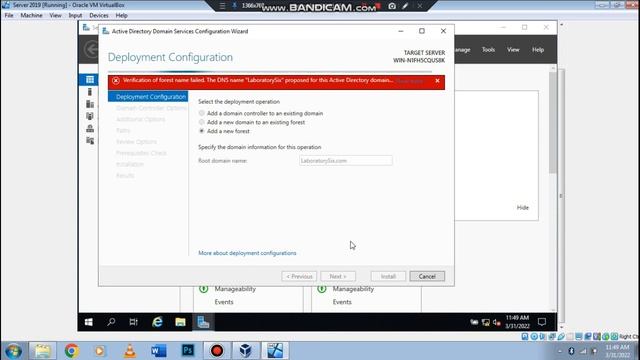Image resolution: width=640 pixels, height=360 pixels.
Task: Click Events under Manageability in left tile
Action: point(224,302)
